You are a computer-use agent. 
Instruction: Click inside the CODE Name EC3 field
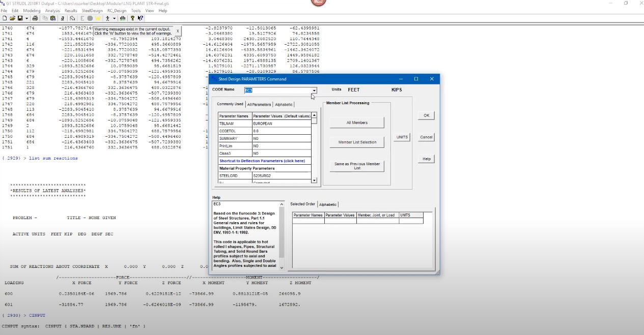point(278,90)
